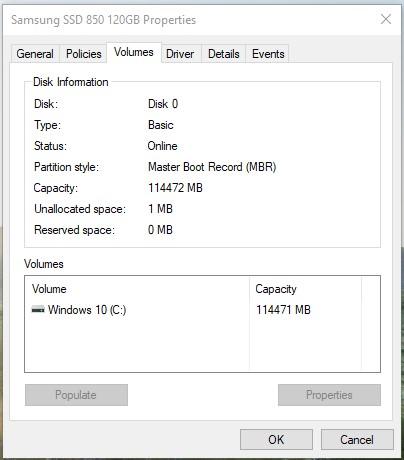Confirm with the OK button
404x460 pixels.
point(276,440)
